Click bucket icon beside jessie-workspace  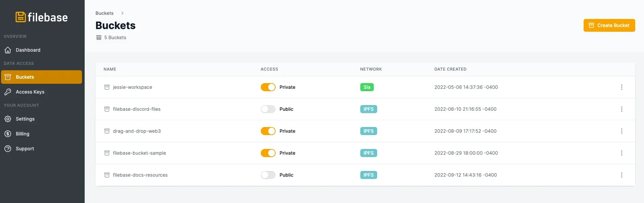107,87
